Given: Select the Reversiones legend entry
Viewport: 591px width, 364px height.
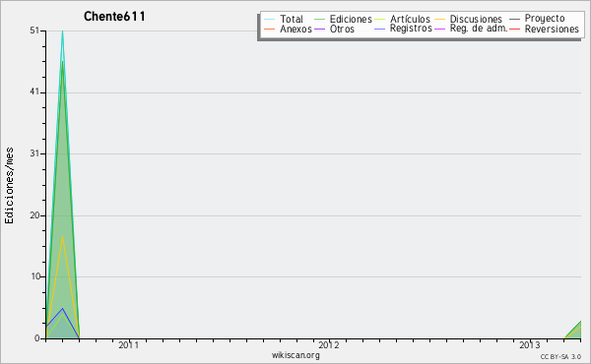Looking at the screenshot, I should [545, 29].
